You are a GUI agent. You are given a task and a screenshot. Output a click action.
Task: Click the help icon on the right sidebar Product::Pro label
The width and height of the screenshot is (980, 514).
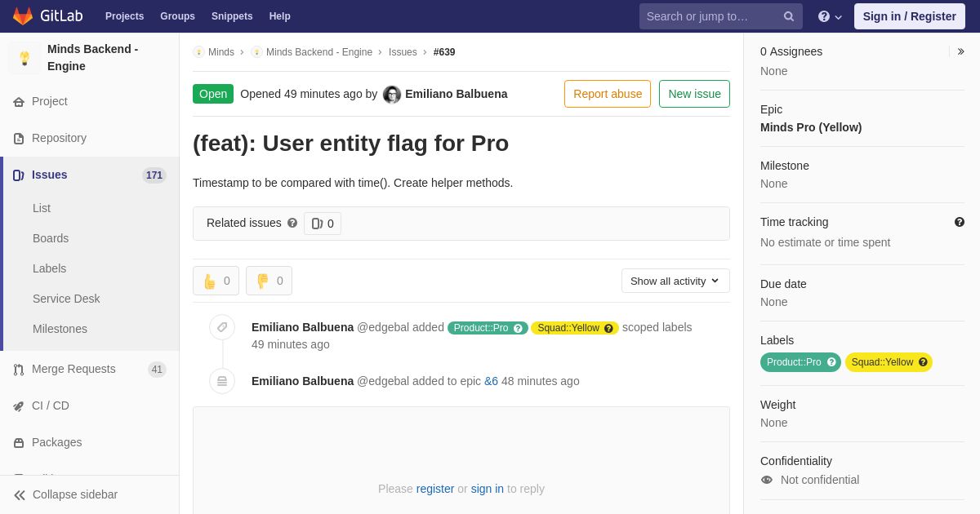pos(831,362)
